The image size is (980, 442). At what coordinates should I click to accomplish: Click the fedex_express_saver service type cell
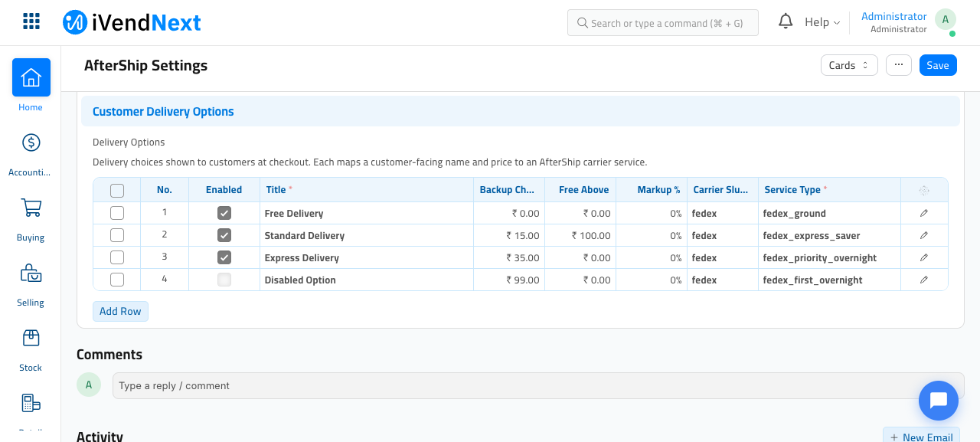click(x=829, y=235)
